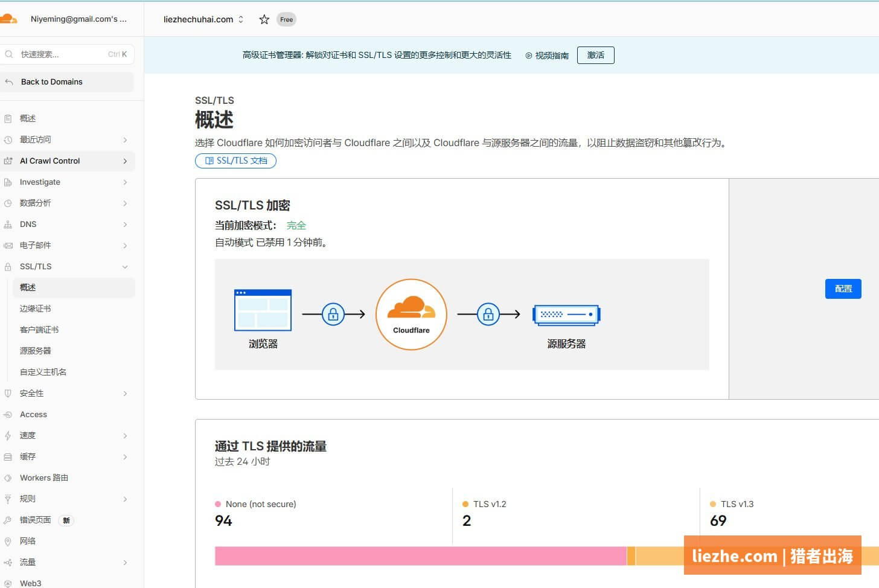Expand the 流量 submenu
Viewport: 879px width, 588px height.
(125, 562)
